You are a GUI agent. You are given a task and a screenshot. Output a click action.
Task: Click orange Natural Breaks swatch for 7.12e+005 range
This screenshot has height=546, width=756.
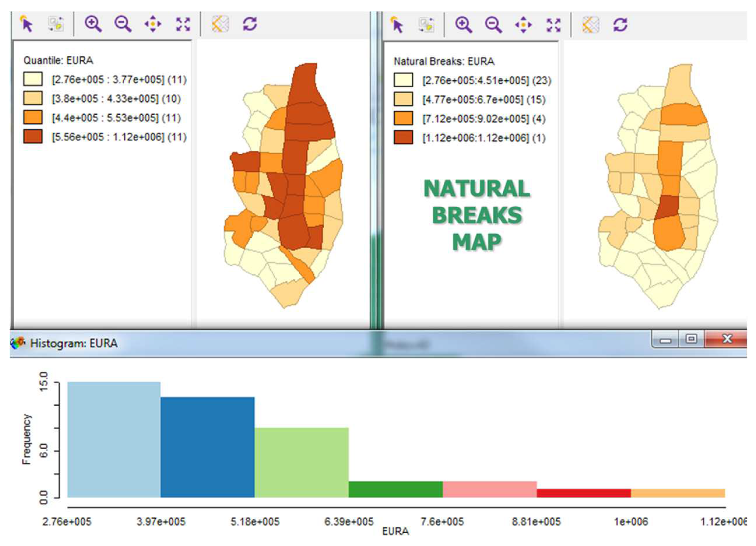click(x=403, y=119)
